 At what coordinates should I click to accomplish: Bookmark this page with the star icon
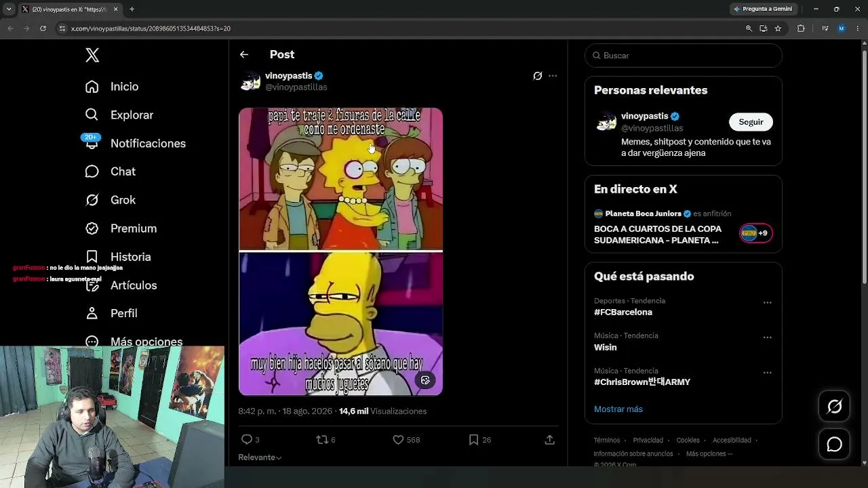(x=778, y=28)
